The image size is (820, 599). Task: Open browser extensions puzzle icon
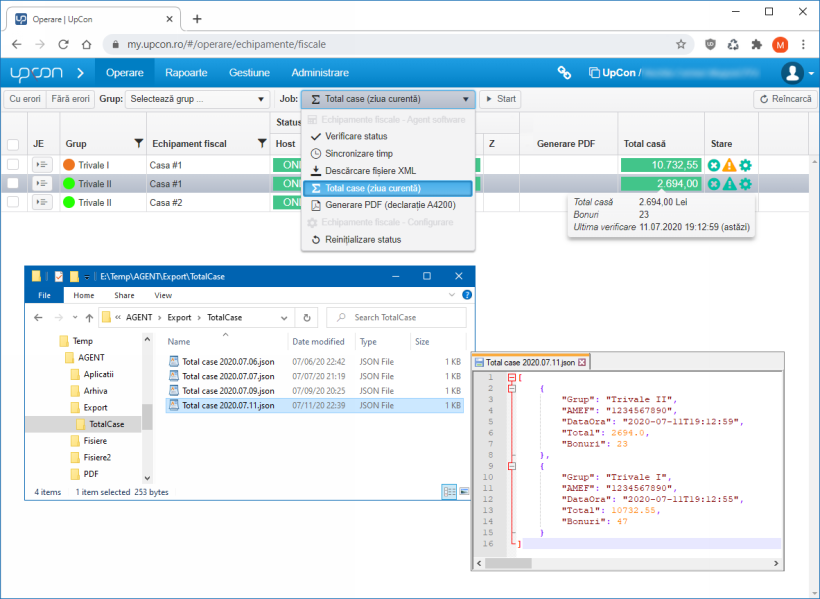click(x=756, y=44)
